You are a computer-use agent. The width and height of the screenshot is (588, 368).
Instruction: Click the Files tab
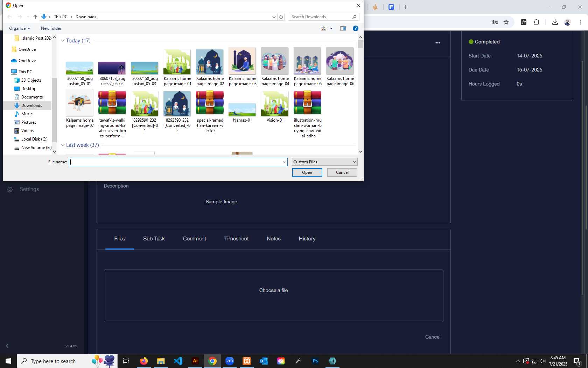point(120,239)
